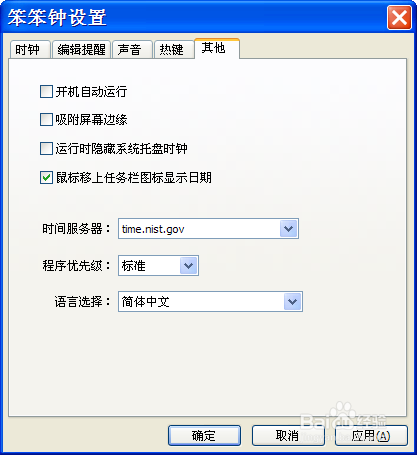Toggle the 吸附屏幕边缘 checkbox
The height and width of the screenshot is (455, 417).
pyautogui.click(x=46, y=119)
